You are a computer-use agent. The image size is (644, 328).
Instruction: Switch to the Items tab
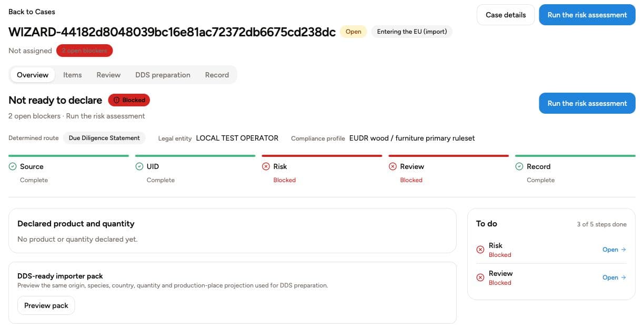[x=73, y=75]
